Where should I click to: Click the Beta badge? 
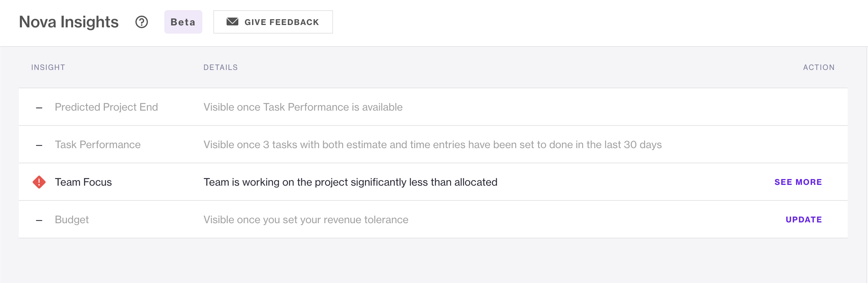(x=183, y=22)
